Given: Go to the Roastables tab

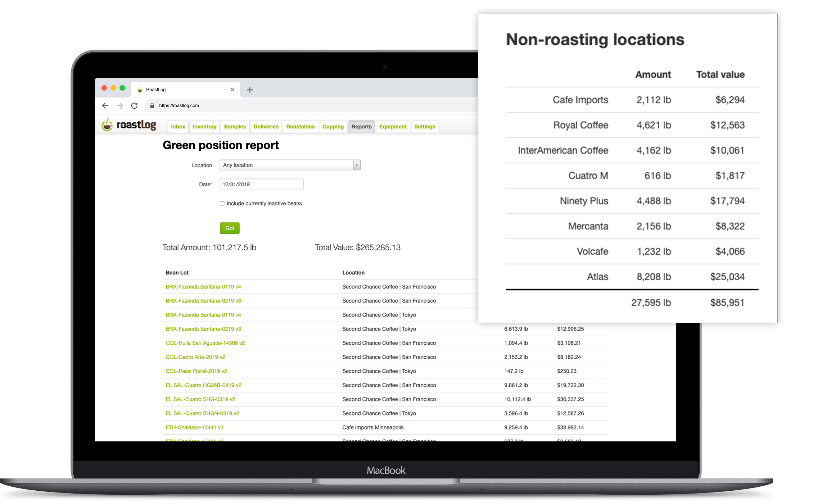Looking at the screenshot, I should [300, 127].
